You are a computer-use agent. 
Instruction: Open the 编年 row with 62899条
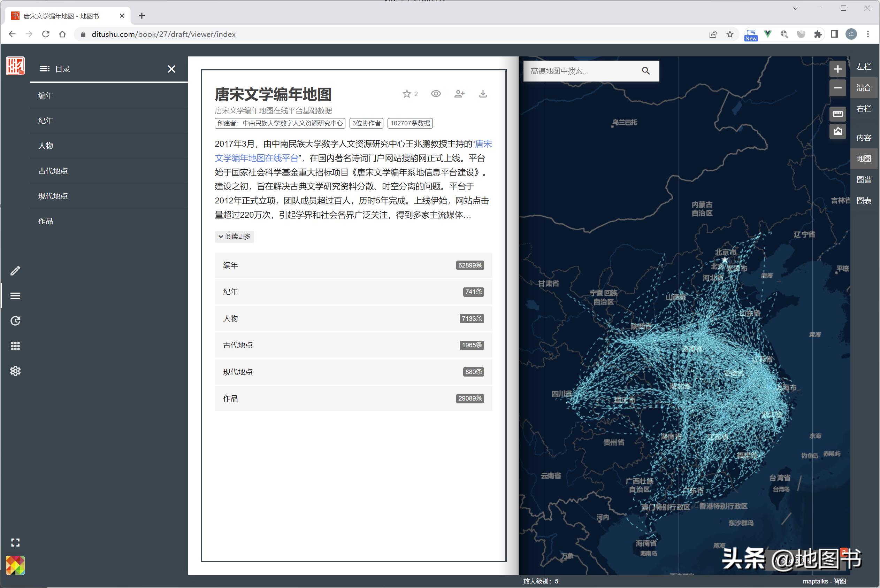click(x=353, y=265)
